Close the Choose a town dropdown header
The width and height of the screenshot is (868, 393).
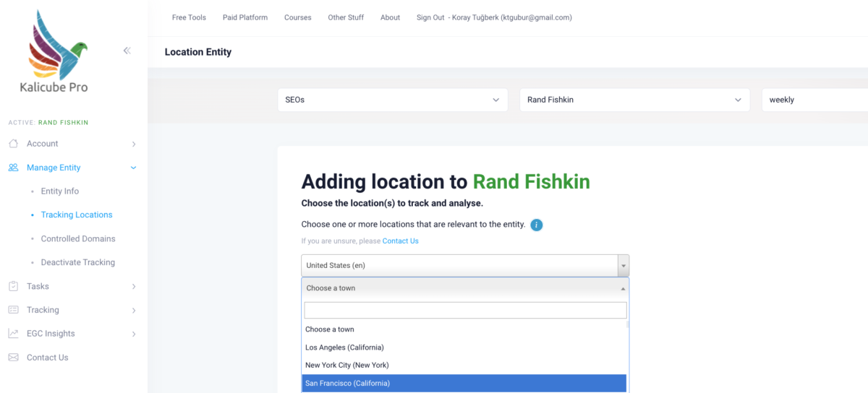pos(465,288)
